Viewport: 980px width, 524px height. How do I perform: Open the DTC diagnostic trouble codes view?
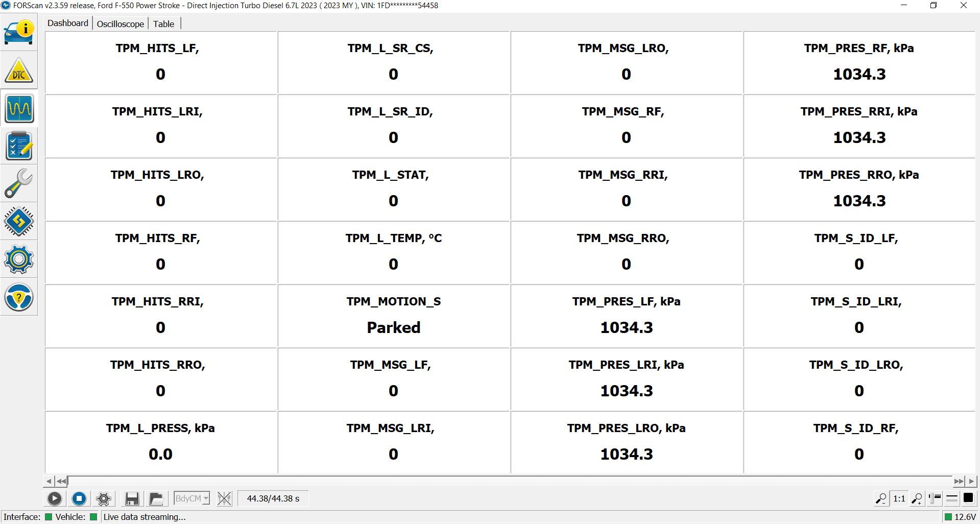19,70
